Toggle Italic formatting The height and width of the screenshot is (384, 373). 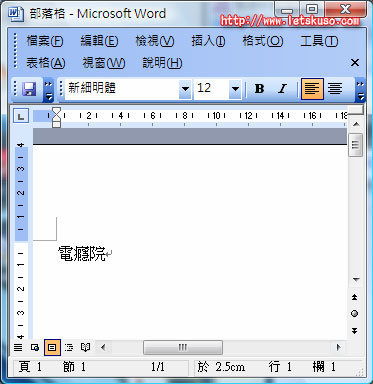(282, 89)
